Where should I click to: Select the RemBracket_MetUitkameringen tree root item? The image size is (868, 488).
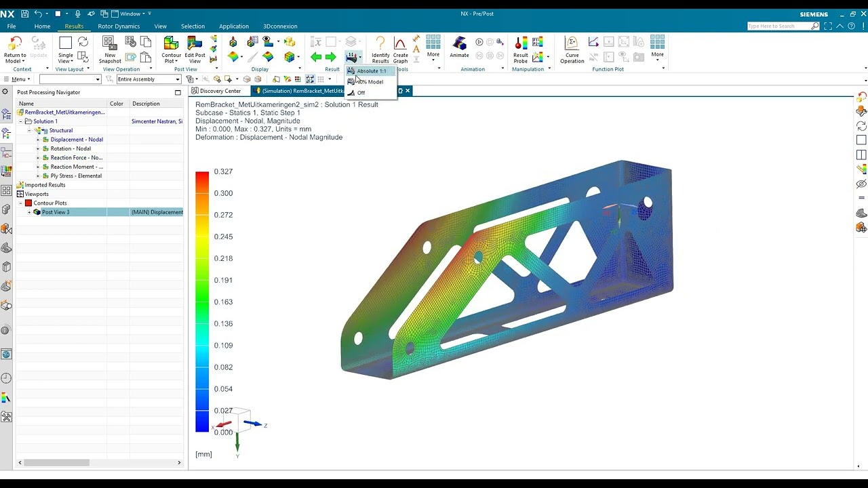coord(64,113)
